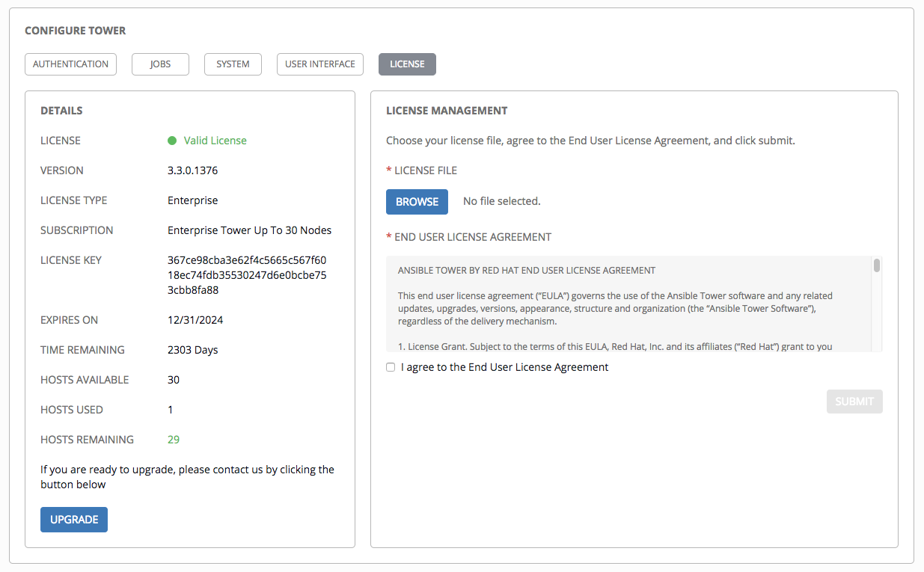Select the version number 3.3.0.1376

[193, 170]
